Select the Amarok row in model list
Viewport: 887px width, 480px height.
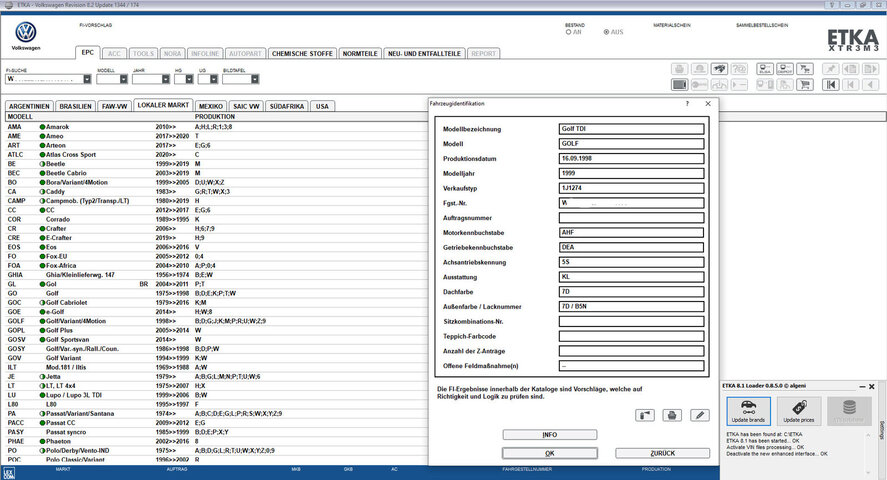pyautogui.click(x=215, y=127)
